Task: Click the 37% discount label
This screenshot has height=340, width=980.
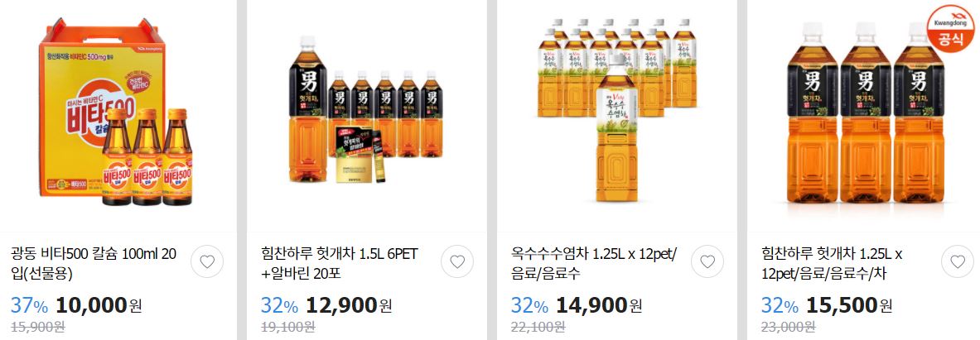Action: pyautogui.click(x=29, y=306)
